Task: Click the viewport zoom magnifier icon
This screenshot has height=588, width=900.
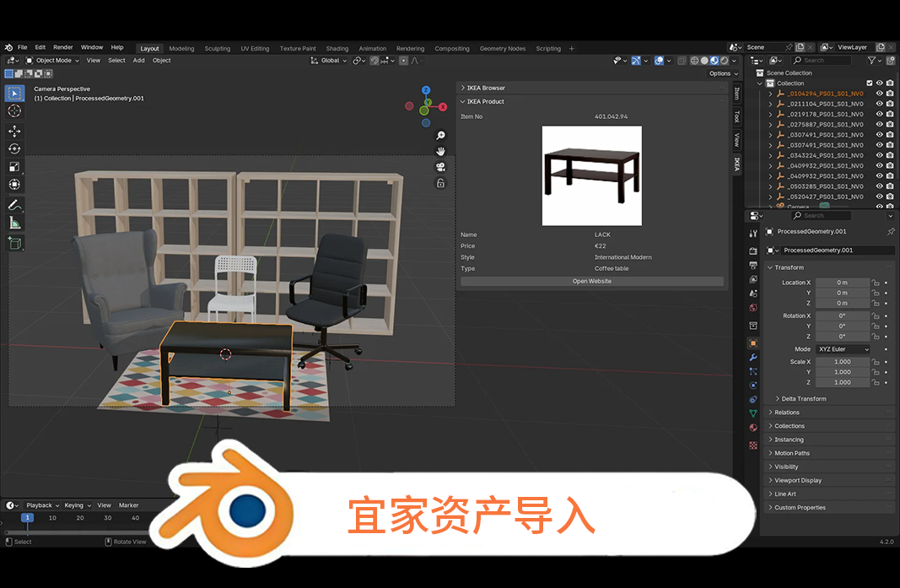Action: tap(440, 136)
